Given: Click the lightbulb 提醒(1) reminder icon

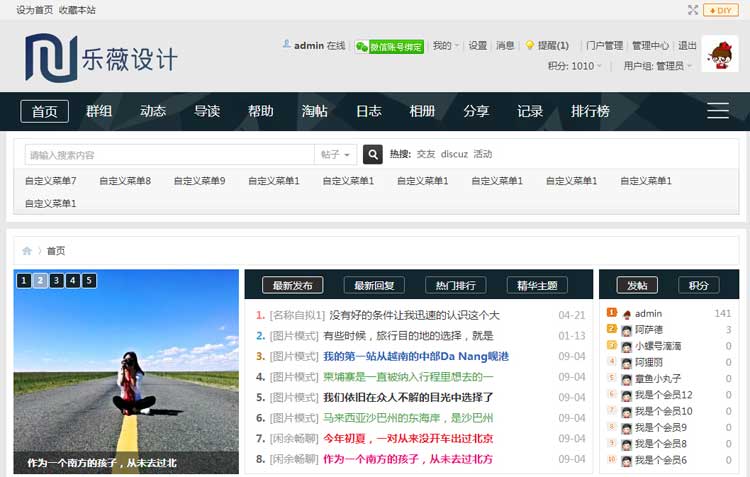Looking at the screenshot, I should (530, 45).
